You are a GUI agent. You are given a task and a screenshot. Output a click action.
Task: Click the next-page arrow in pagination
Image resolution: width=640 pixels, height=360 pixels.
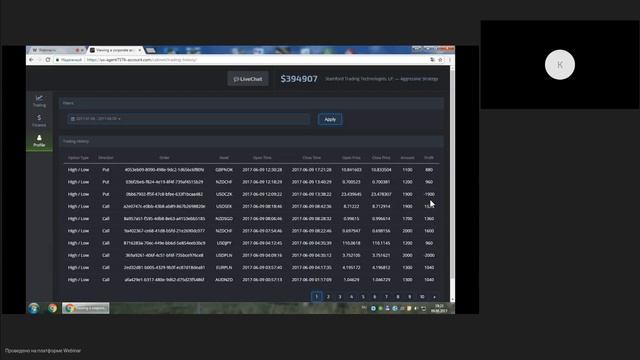[x=434, y=297]
